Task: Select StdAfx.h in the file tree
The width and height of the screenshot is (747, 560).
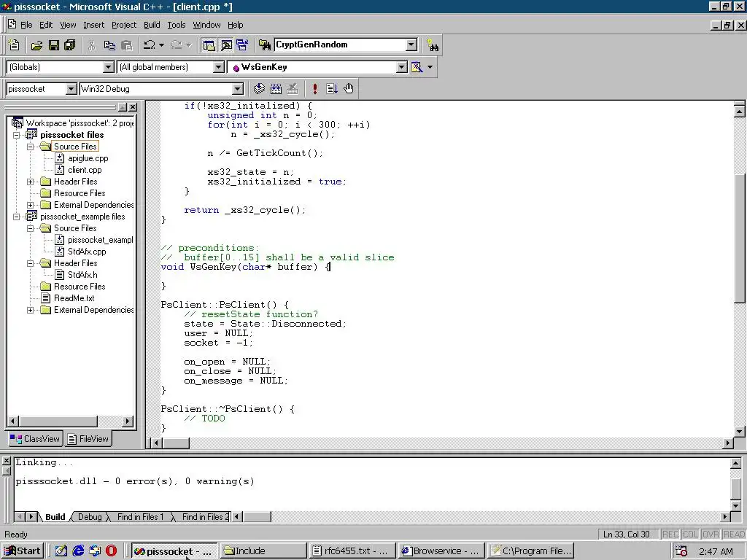Action: (x=82, y=275)
